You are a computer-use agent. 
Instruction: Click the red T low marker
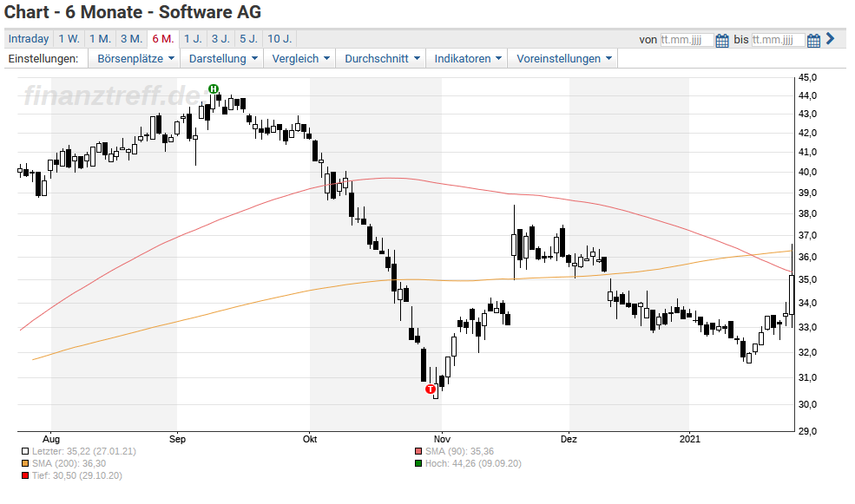tap(431, 389)
